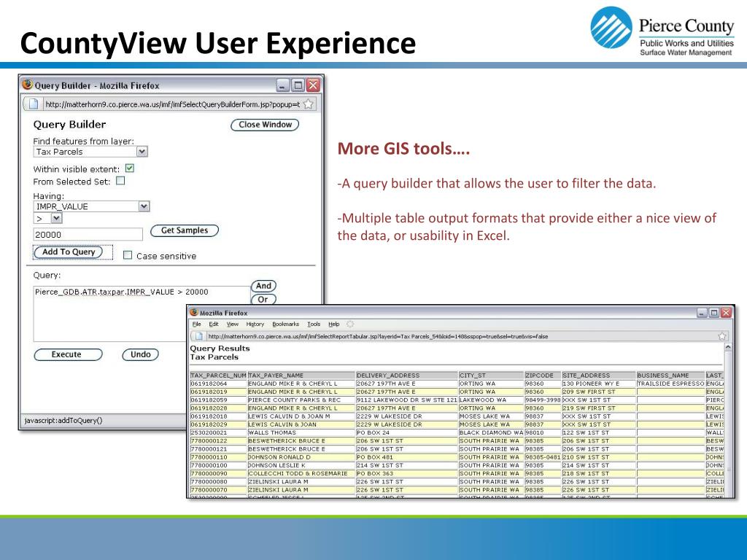The height and width of the screenshot is (560, 747).
Task: Click the Add To Query button
Action: tap(69, 252)
